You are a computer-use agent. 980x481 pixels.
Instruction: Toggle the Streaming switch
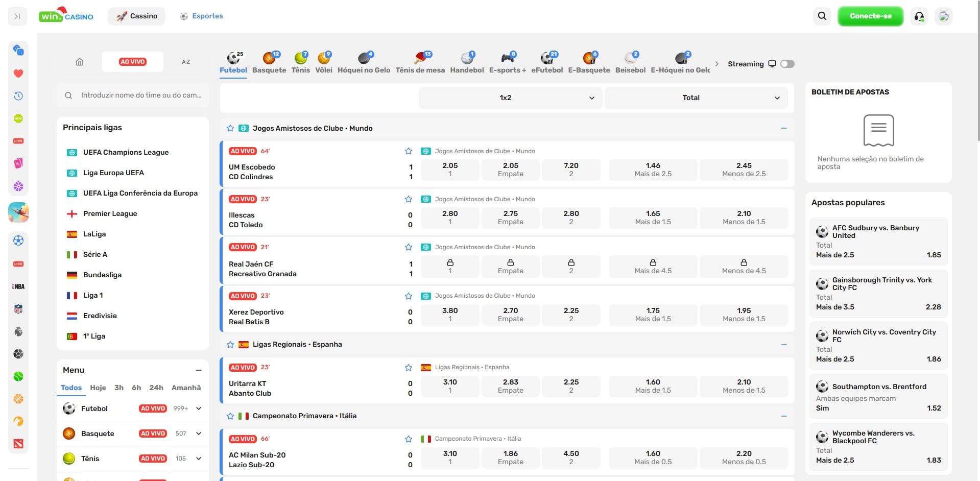click(x=787, y=64)
